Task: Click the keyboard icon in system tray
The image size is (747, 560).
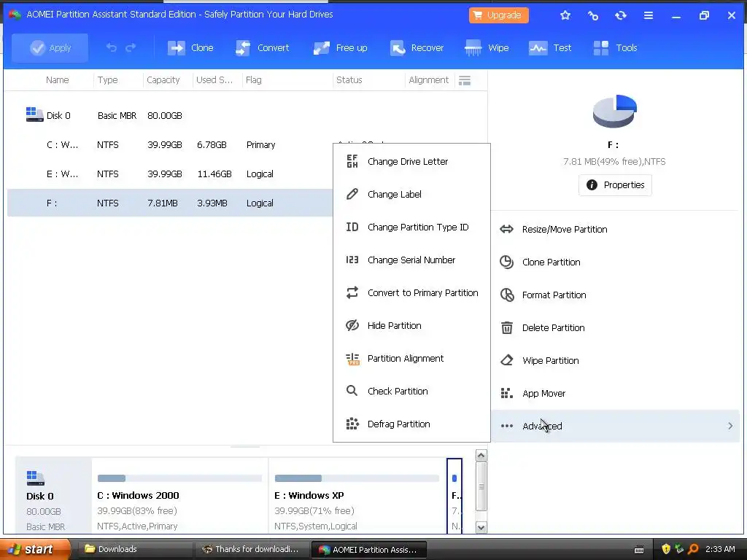Action: click(x=639, y=550)
